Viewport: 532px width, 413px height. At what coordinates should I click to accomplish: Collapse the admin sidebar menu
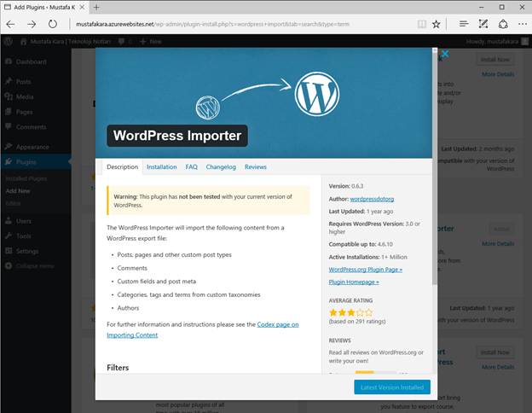[35, 266]
